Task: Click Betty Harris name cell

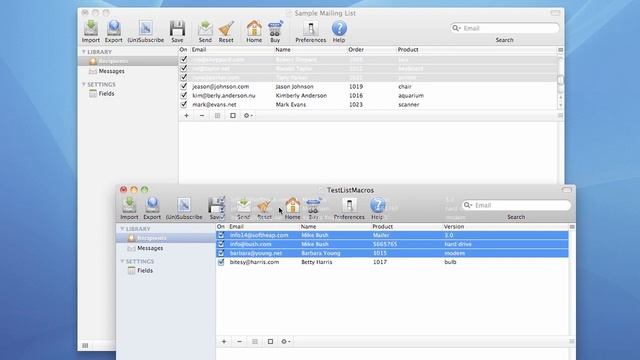Action: (x=317, y=262)
